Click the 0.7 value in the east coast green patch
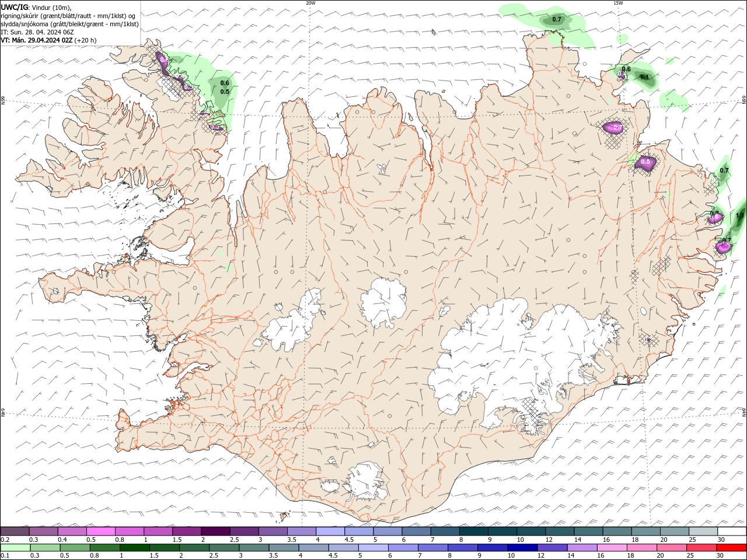The width and height of the screenshot is (747, 560). click(x=724, y=170)
